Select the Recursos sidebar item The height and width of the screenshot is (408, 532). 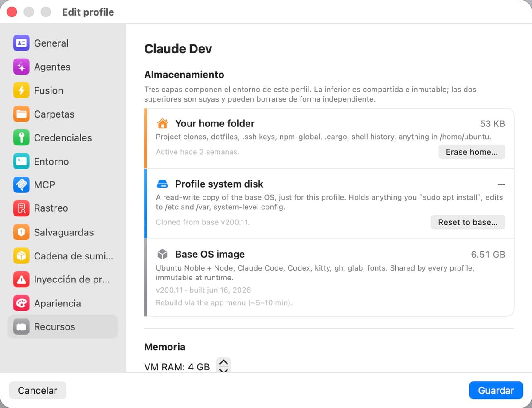63,327
